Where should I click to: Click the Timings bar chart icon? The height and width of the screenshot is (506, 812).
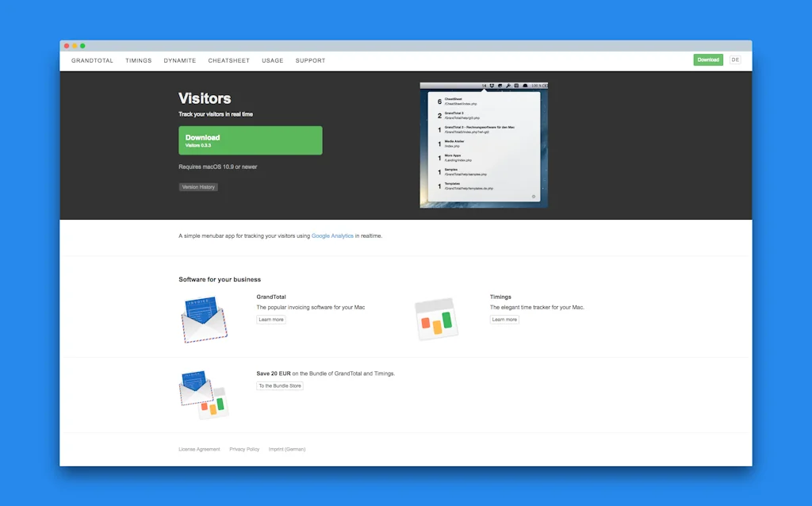pos(436,319)
